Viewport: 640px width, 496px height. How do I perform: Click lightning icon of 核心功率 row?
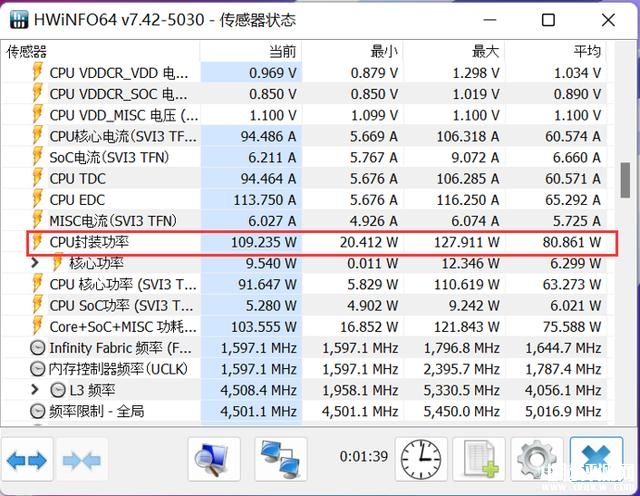click(x=58, y=263)
